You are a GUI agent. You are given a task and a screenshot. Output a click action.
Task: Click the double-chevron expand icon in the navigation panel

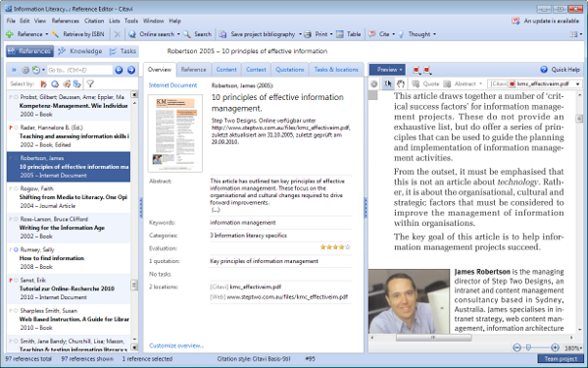tap(15, 70)
